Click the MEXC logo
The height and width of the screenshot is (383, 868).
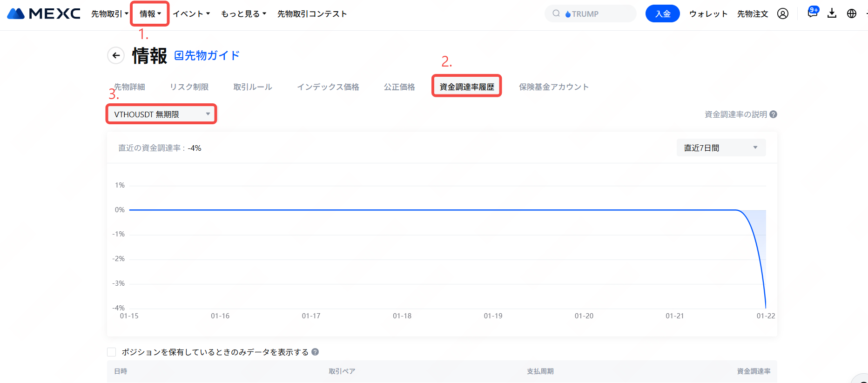point(44,13)
